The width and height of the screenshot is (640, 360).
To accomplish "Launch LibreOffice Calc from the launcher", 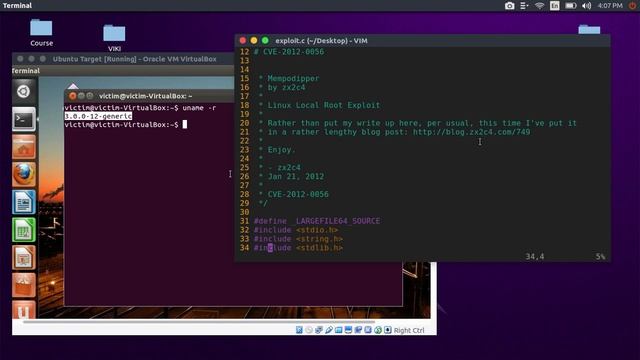I will (23, 230).
